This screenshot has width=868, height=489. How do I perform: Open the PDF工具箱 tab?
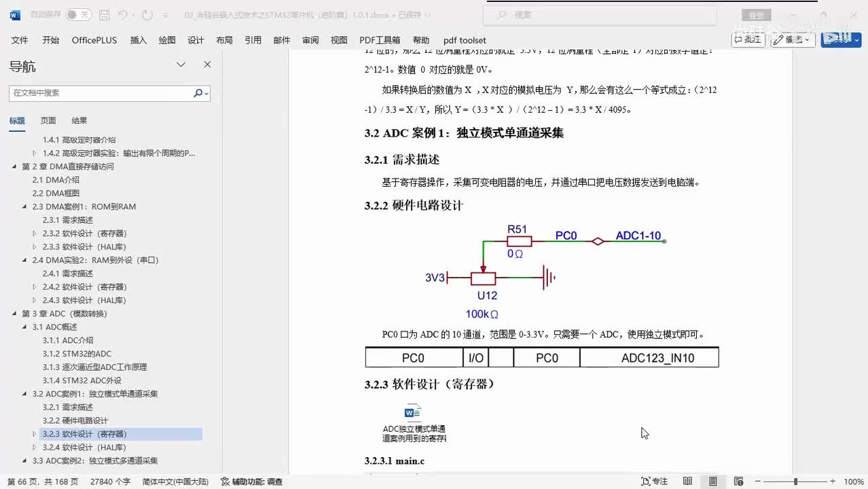coord(380,40)
